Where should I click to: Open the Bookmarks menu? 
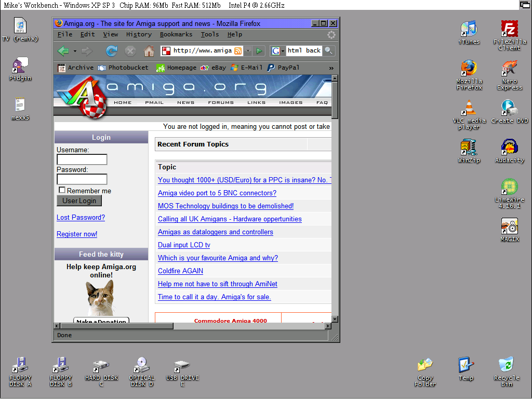tap(176, 34)
